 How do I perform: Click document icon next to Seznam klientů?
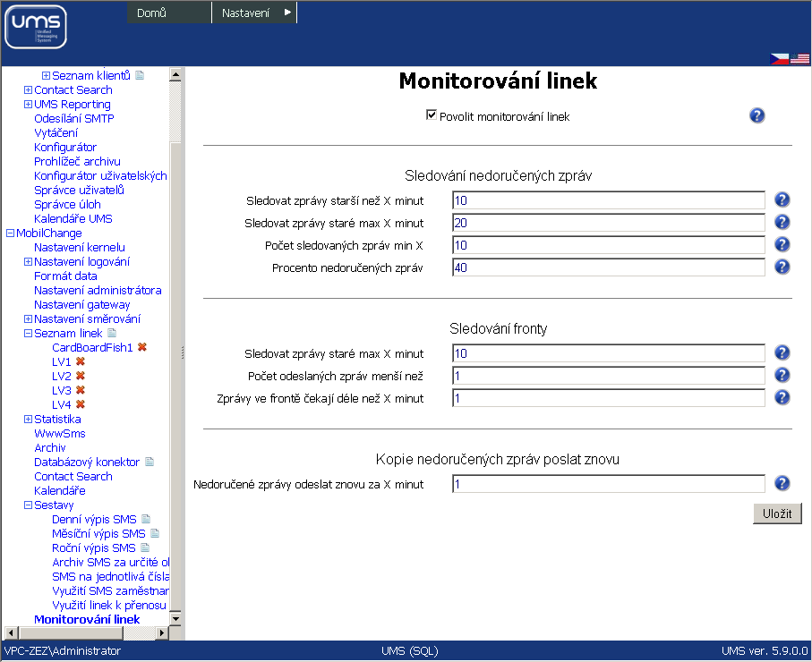[x=140, y=75]
